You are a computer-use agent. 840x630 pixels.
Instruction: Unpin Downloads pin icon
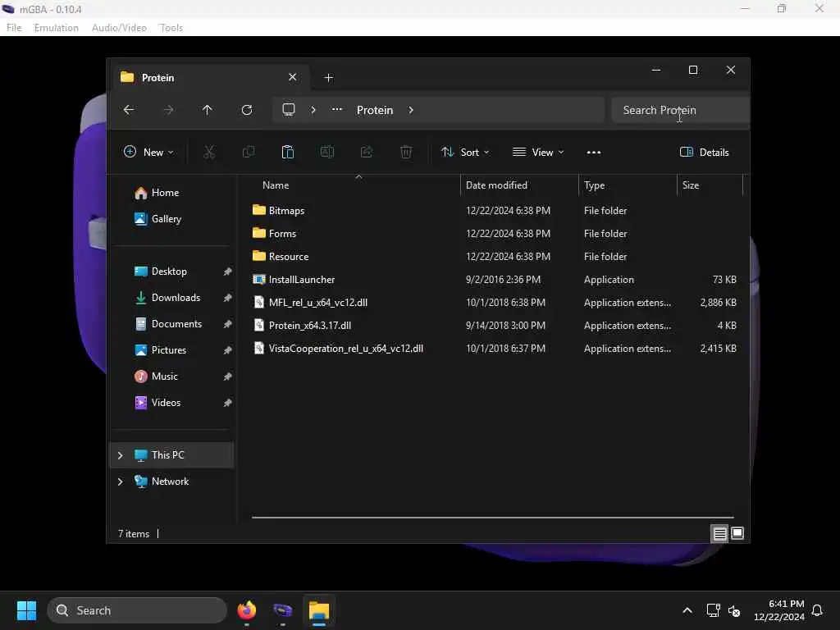pyautogui.click(x=228, y=298)
